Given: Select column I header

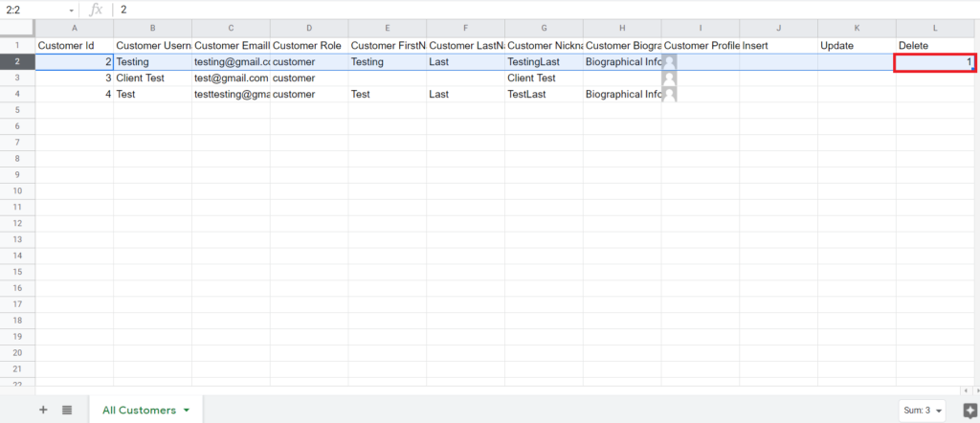Looking at the screenshot, I should click(x=701, y=28).
